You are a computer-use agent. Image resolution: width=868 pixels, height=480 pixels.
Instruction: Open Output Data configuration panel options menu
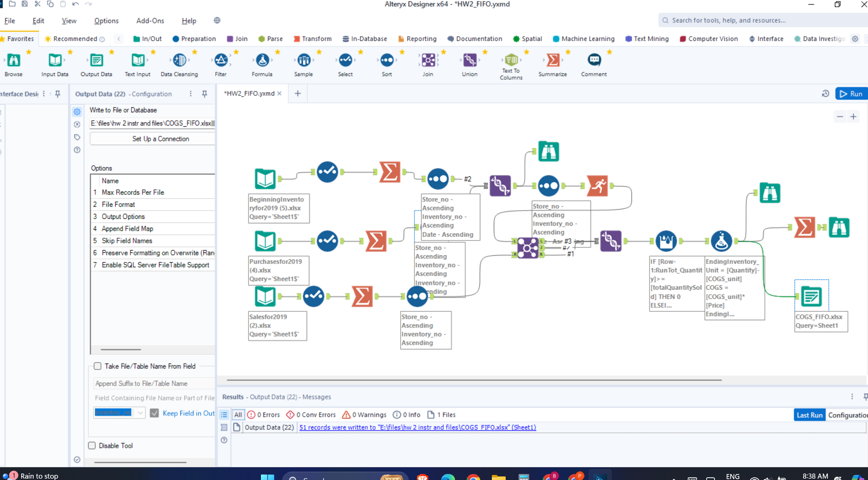coord(190,94)
